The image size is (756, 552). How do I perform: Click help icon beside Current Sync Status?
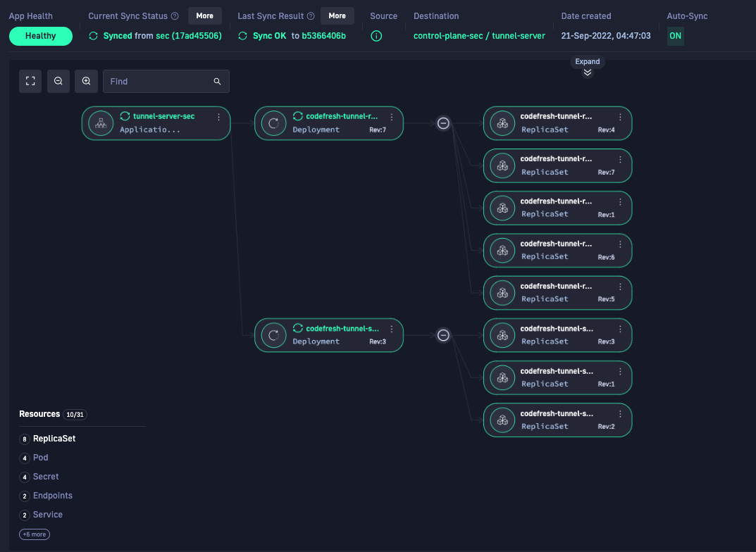[175, 16]
